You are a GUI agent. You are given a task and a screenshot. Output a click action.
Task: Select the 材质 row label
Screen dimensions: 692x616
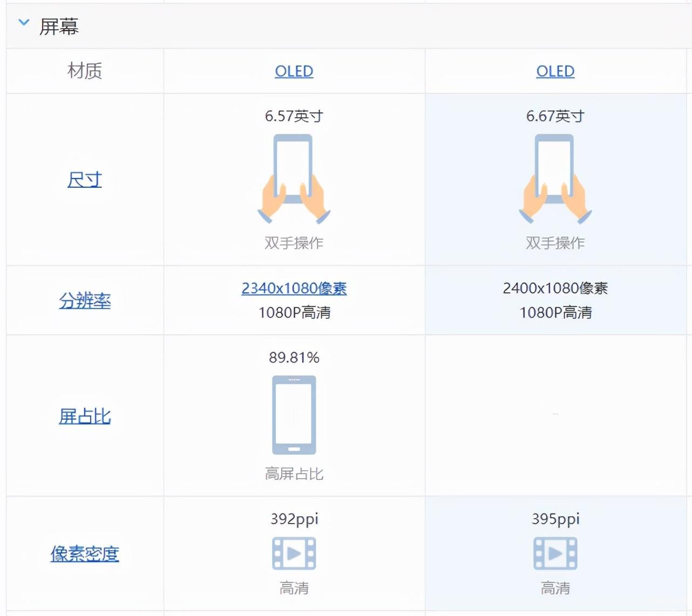85,71
